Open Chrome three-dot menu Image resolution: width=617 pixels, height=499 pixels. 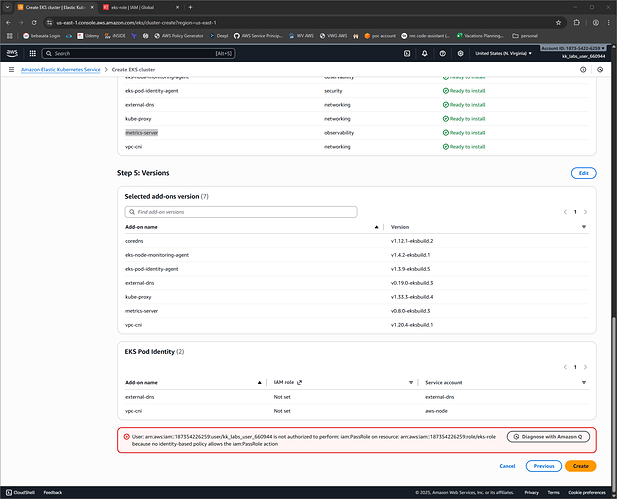click(x=608, y=23)
